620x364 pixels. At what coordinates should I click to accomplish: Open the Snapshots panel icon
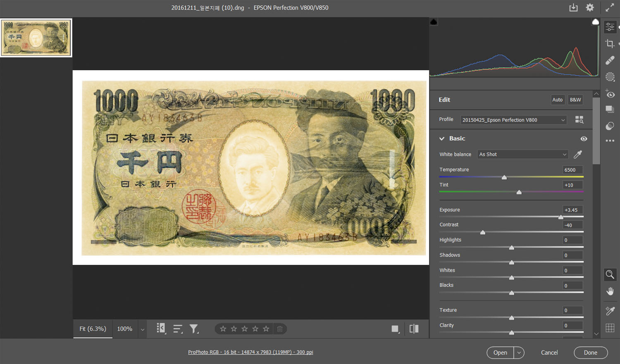[x=610, y=109]
